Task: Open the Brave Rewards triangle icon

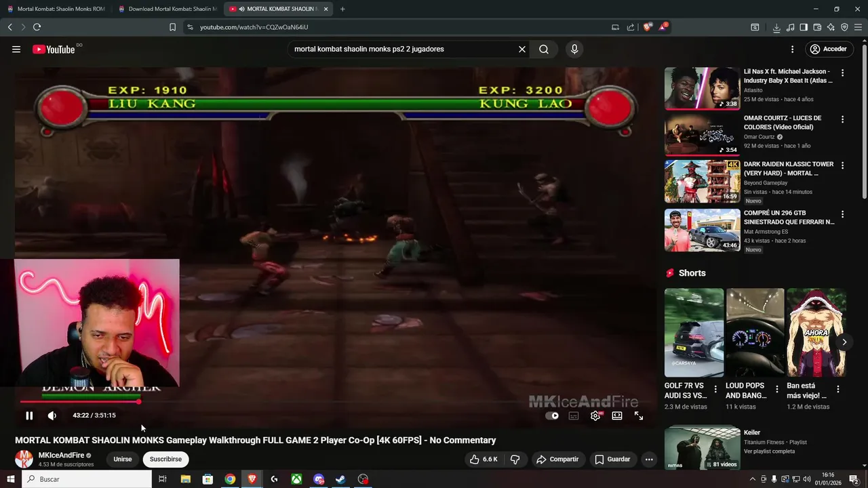Action: 663,27
